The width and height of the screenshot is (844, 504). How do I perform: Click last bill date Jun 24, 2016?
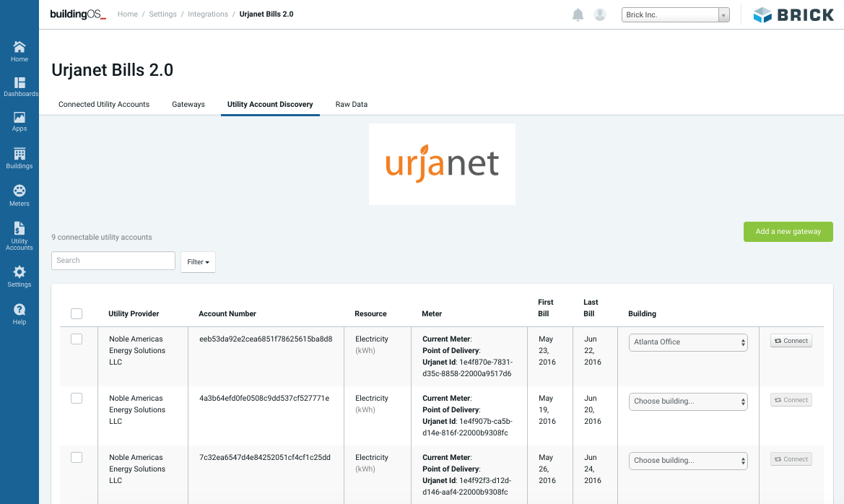[592, 469]
